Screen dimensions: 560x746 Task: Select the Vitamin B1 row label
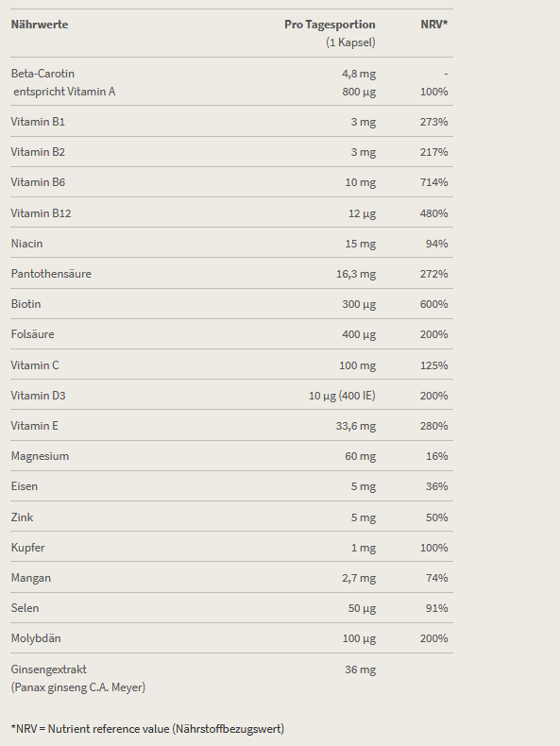click(x=38, y=122)
